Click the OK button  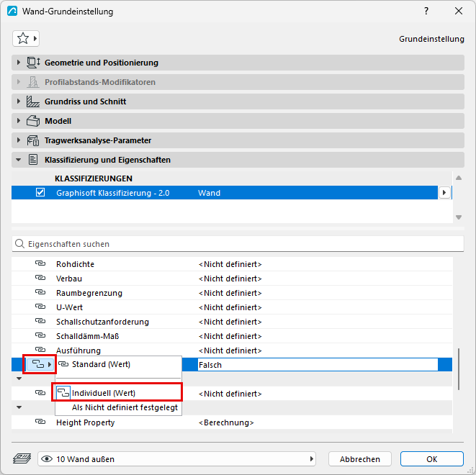(431, 459)
